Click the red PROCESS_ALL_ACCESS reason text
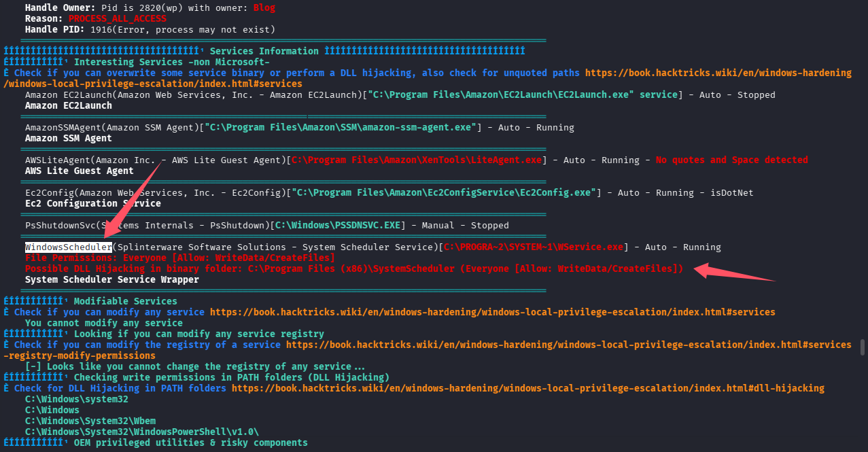 (117, 18)
